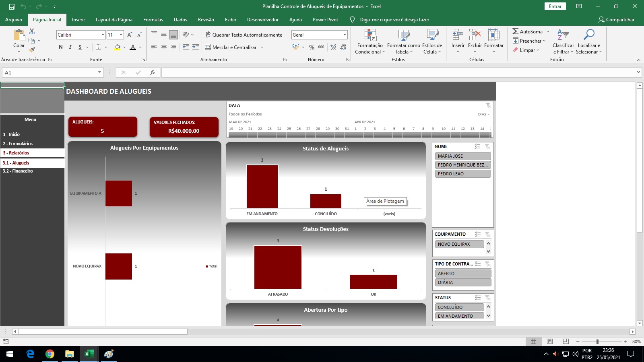The width and height of the screenshot is (644, 362).
Task: Toggle italic formatting I
Action: tap(70, 47)
